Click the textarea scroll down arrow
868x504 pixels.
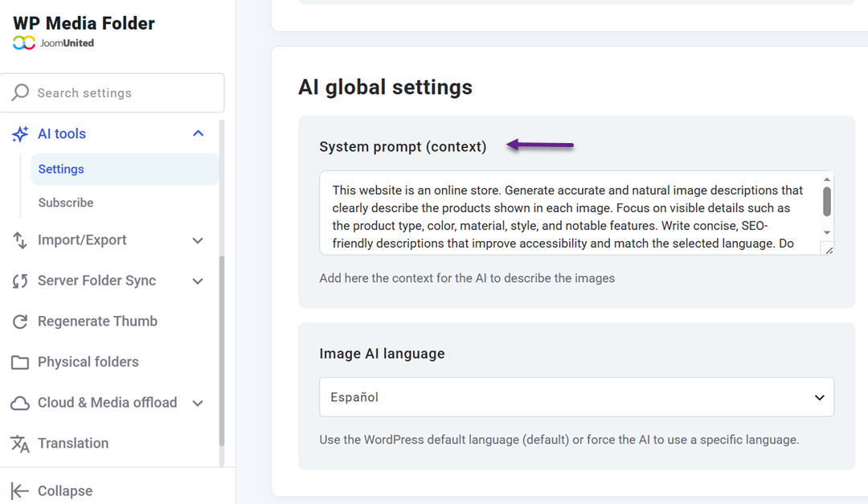pos(826,232)
